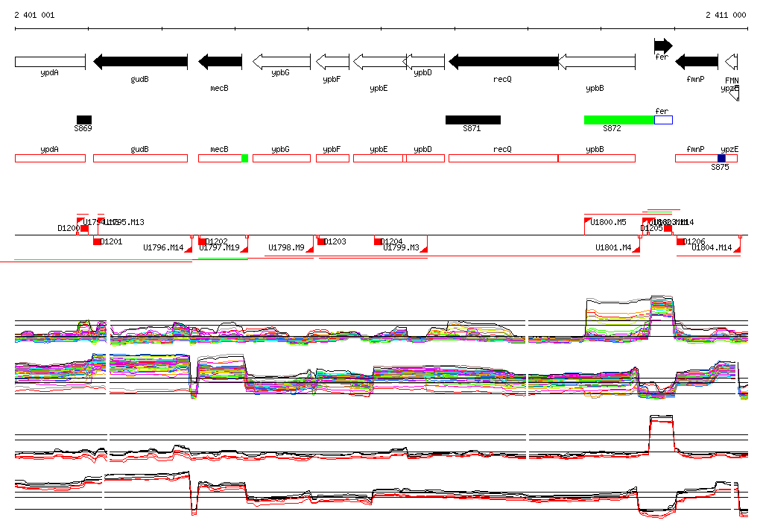Select the white ypbB gene arrow
Viewport: 763px width, 532px height.
coord(597,62)
